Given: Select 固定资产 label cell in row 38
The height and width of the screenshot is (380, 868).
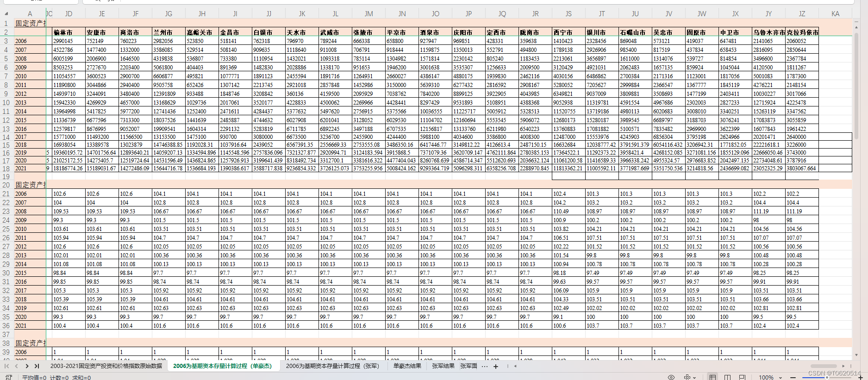Looking at the screenshot, I should (30, 343).
